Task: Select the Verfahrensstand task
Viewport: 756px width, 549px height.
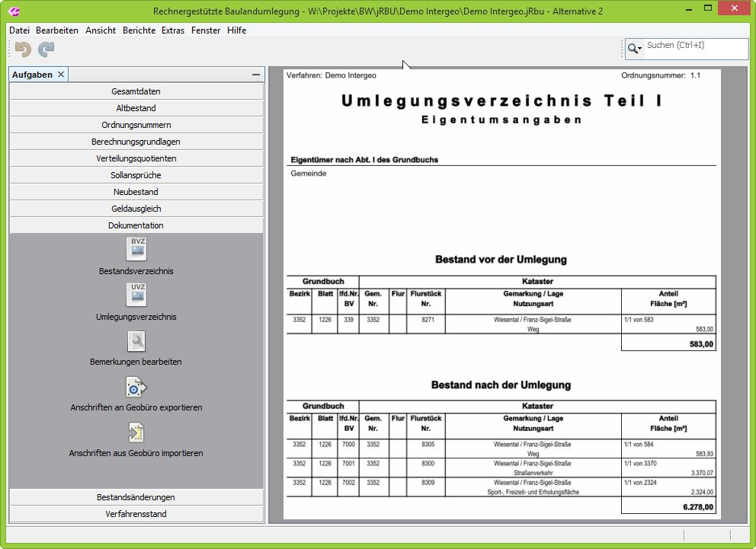Action: (x=135, y=512)
